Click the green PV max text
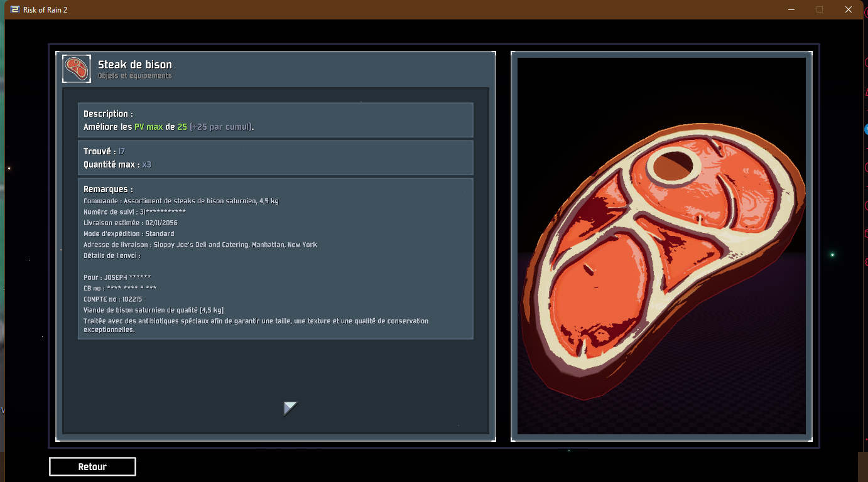 [x=148, y=127]
